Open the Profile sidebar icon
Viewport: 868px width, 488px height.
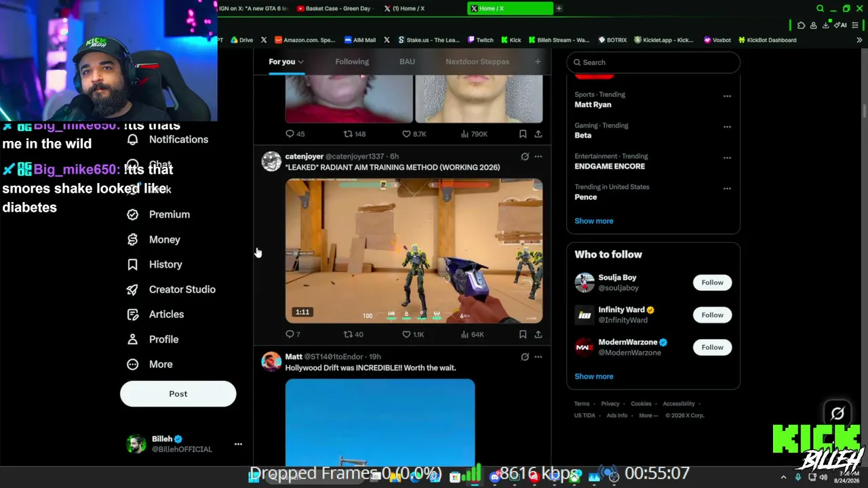133,340
